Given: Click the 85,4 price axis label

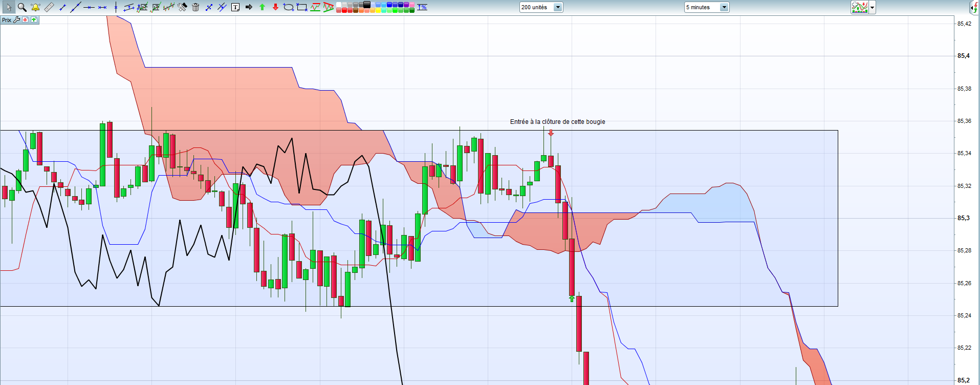Looking at the screenshot, I should 963,56.
